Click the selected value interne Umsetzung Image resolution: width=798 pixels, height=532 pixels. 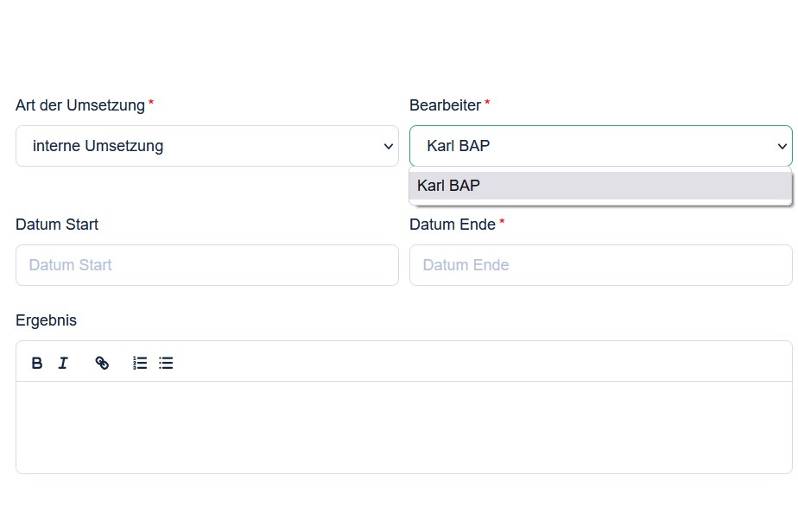[98, 146]
